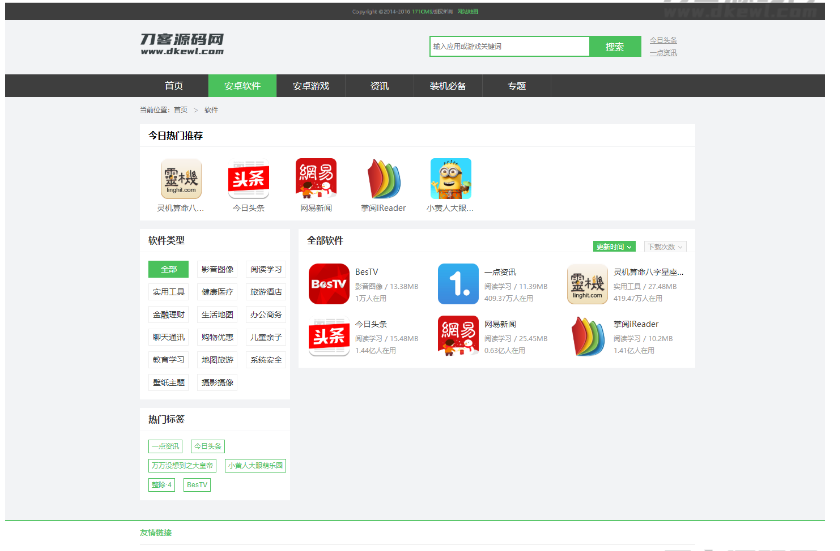The image size is (840, 551).
Task: Open the BesTV app icon
Action: coord(328,284)
